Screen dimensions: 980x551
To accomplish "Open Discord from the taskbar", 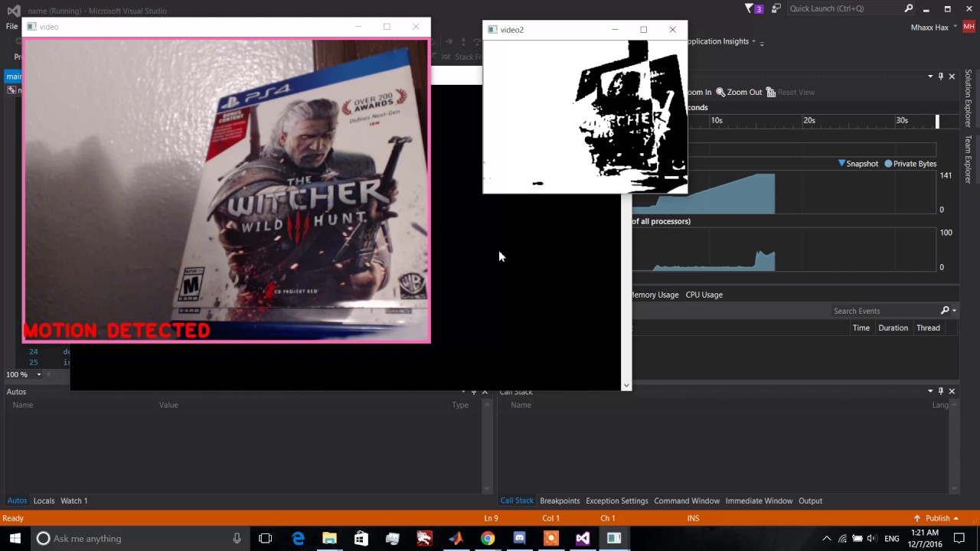I will point(519,539).
